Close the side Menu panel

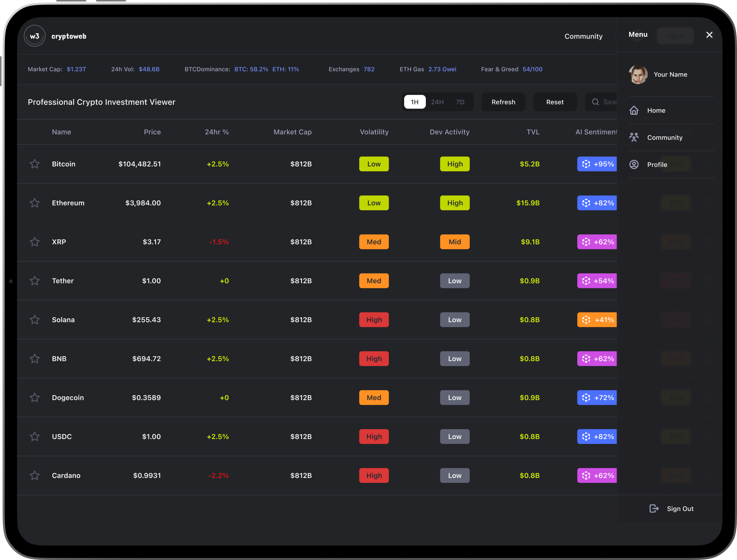point(709,35)
